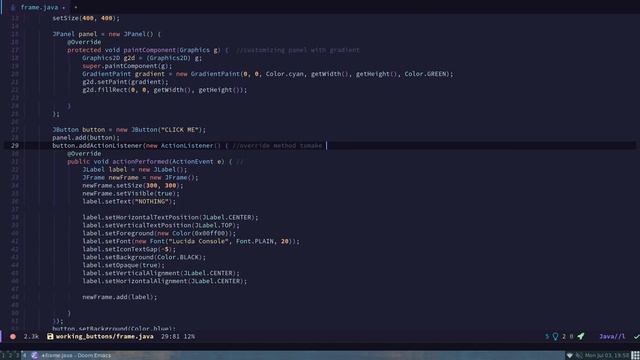Click the Doom Emacs window title in taskbar
The image size is (640, 360).
pos(76,356)
